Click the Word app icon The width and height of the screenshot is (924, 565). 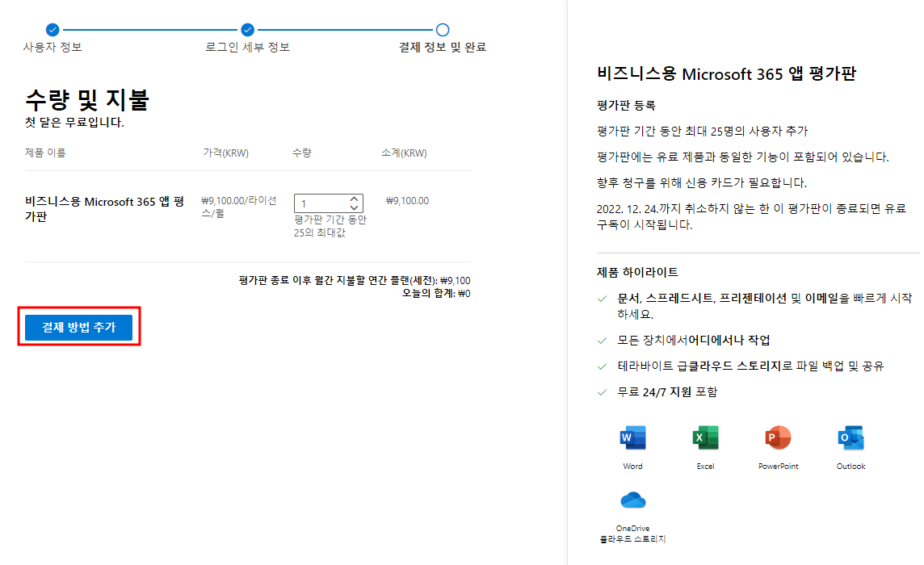[x=632, y=436]
